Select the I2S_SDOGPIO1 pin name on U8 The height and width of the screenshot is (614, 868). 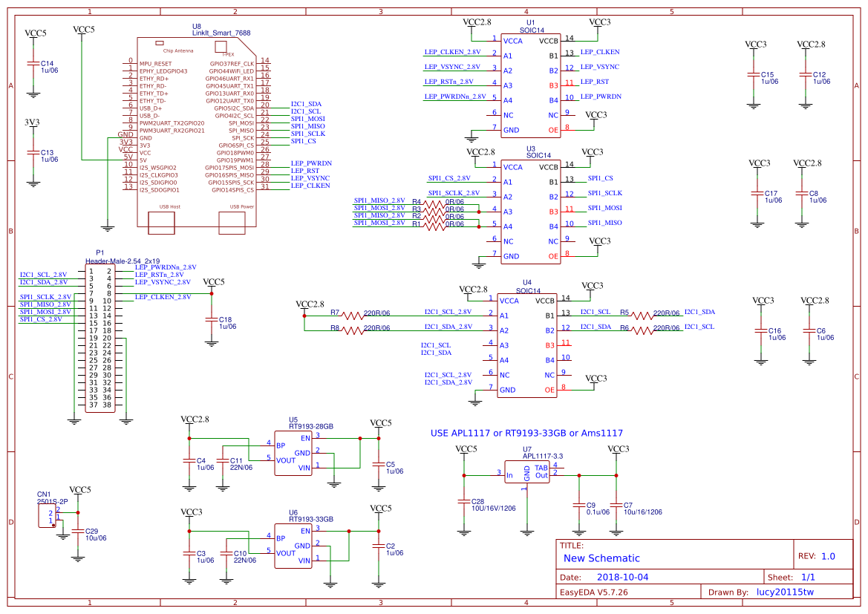[x=160, y=190]
